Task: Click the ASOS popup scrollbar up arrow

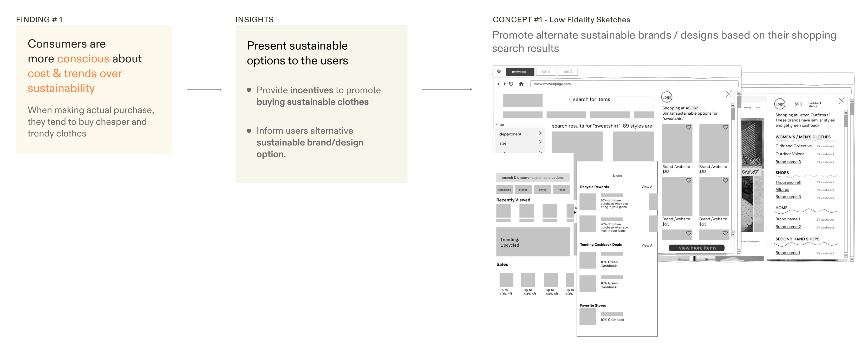Action: 733,105
